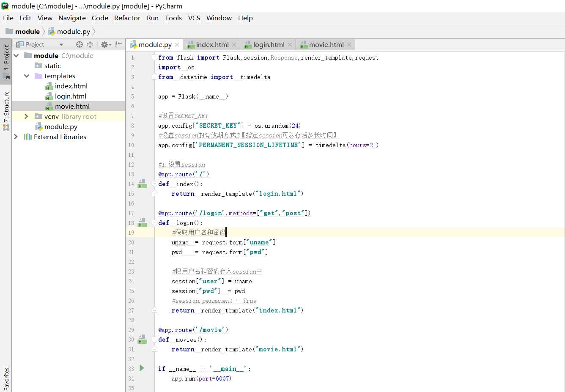Image resolution: width=565 pixels, height=392 pixels.
Task: Fold the index function at line 14
Action: pos(154,184)
